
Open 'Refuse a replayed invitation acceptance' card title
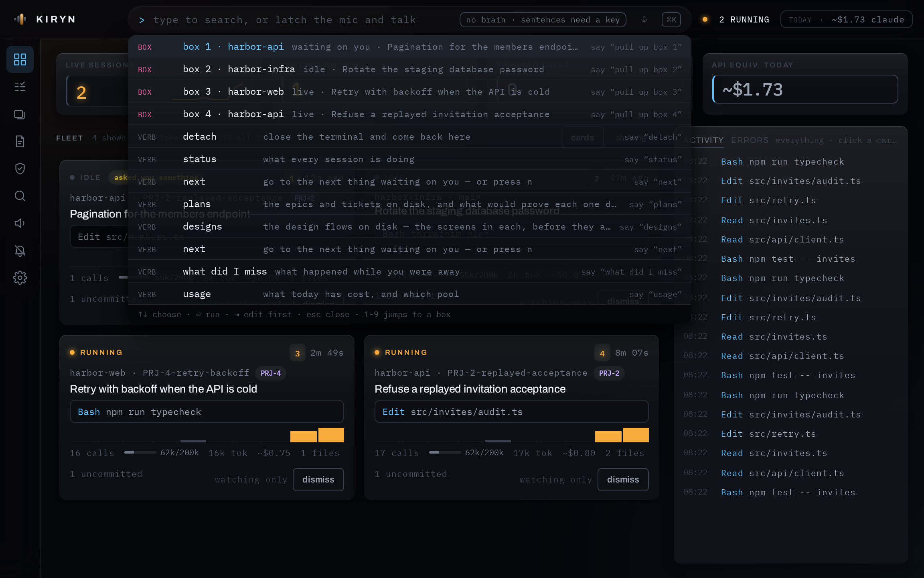(470, 389)
